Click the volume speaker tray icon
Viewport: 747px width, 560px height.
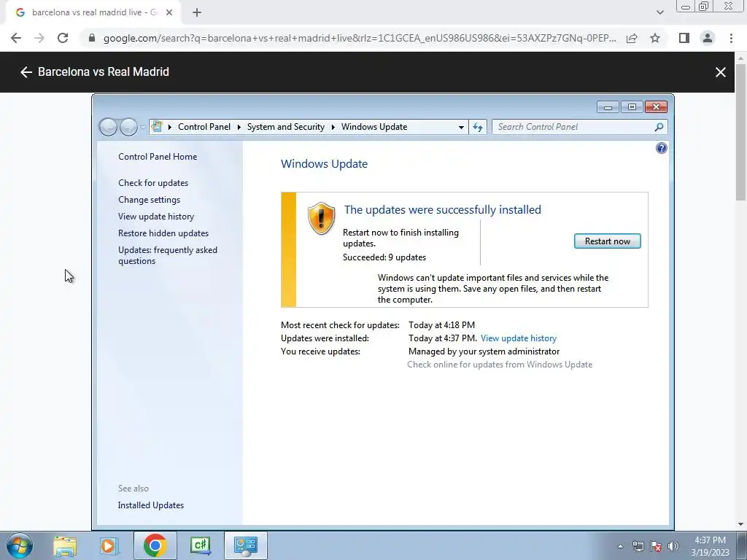673,546
